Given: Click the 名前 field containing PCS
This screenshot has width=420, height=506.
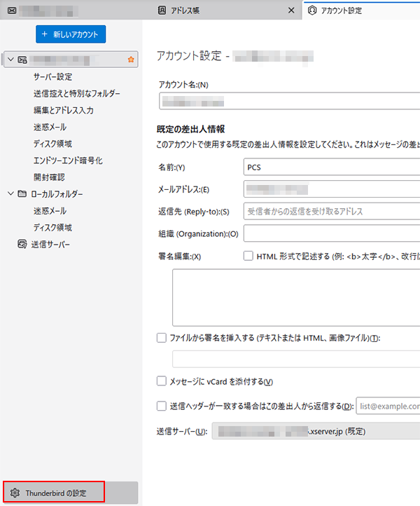Looking at the screenshot, I should point(332,167).
